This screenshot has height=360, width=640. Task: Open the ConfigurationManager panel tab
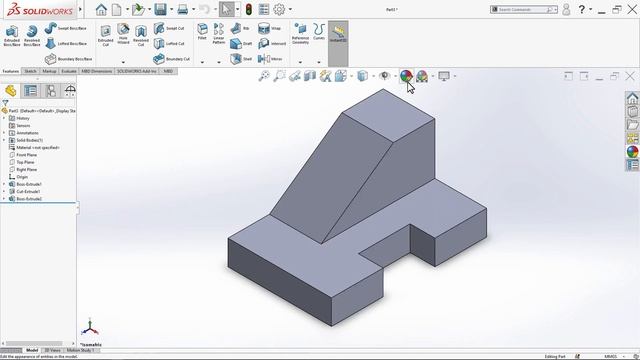point(51,91)
